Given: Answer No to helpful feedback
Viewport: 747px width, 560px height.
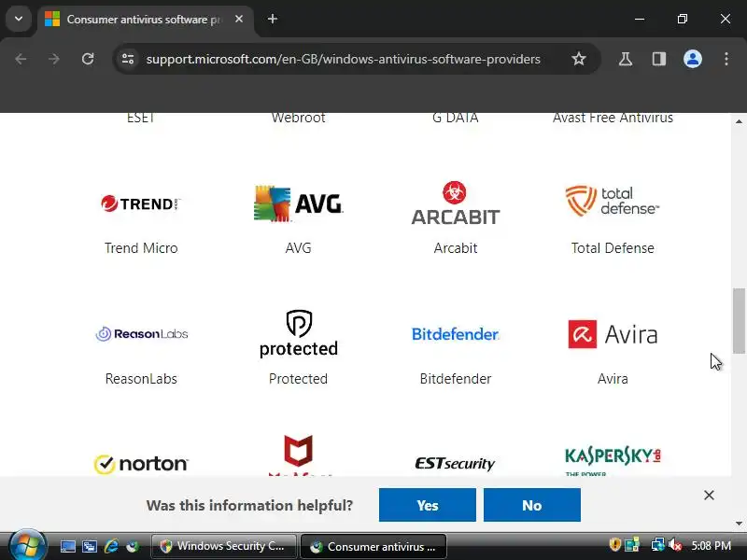Looking at the screenshot, I should [532, 505].
